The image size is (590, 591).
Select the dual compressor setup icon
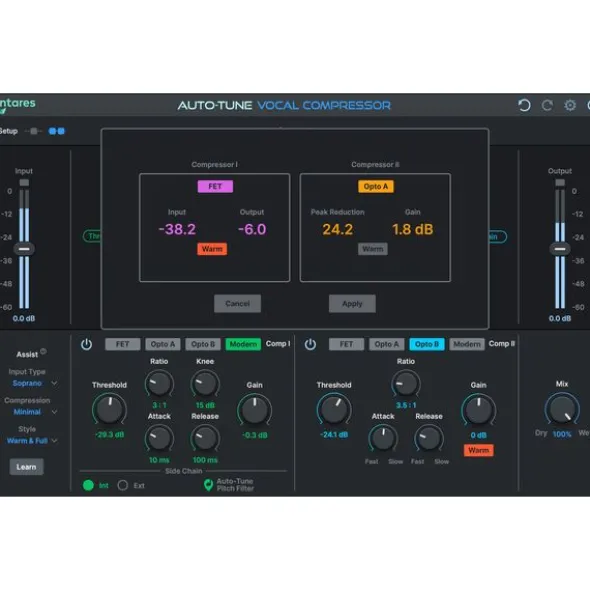point(57,131)
